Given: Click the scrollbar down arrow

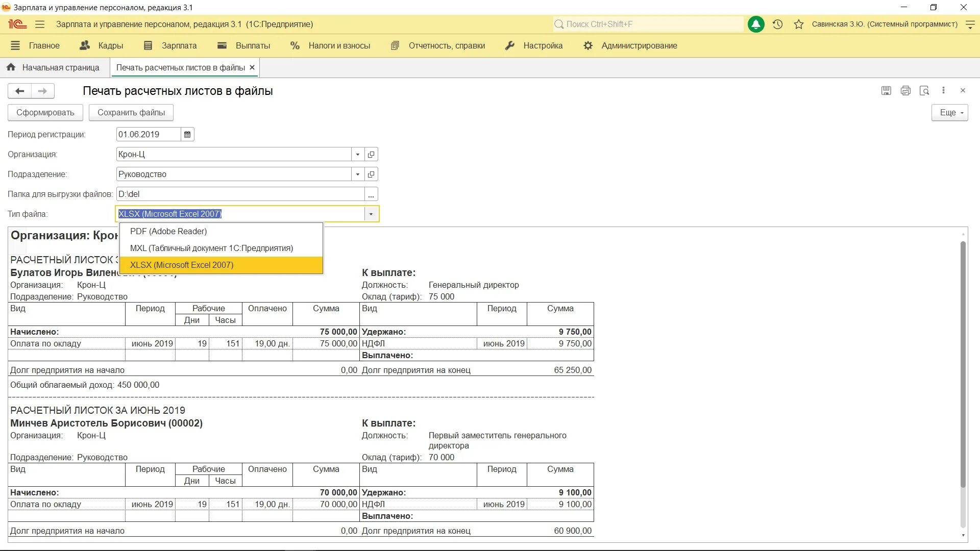Looking at the screenshot, I should point(963,536).
